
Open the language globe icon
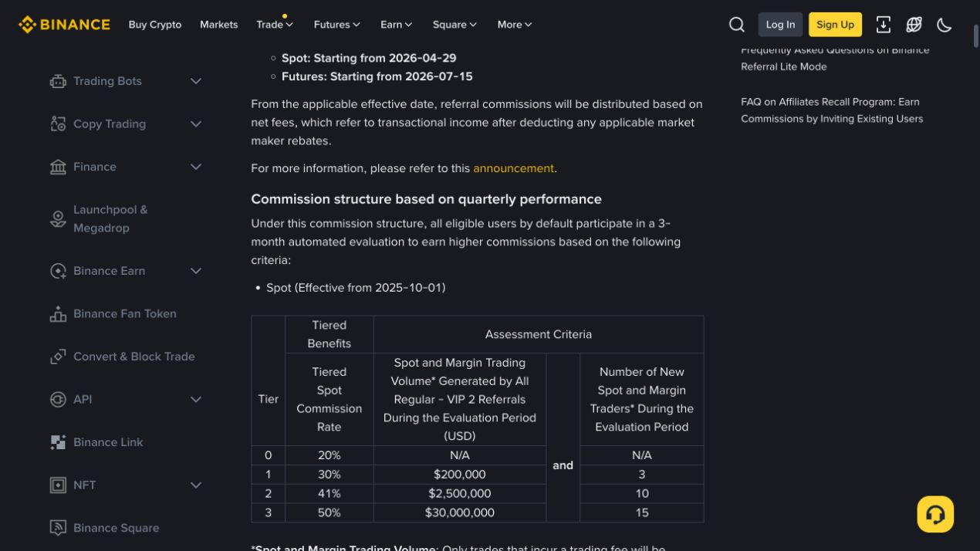pyautogui.click(x=914, y=25)
